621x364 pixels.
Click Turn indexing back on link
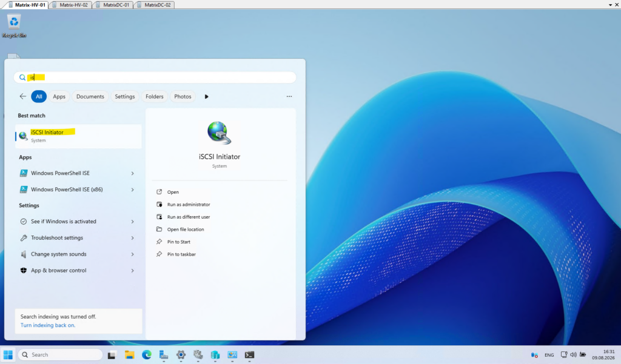coord(47,325)
